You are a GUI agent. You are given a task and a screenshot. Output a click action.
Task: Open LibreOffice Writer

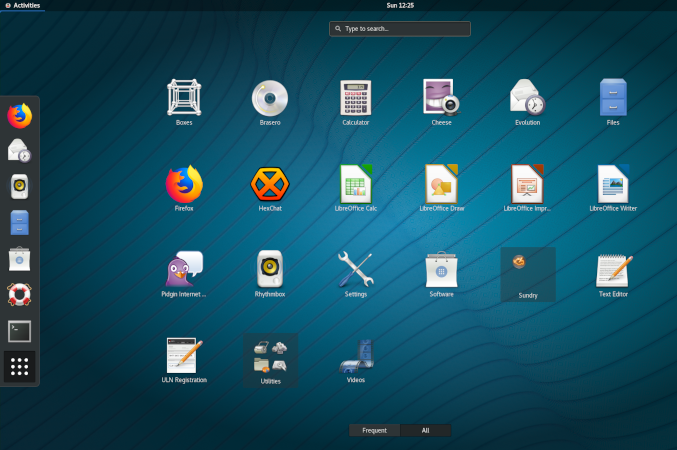click(613, 188)
